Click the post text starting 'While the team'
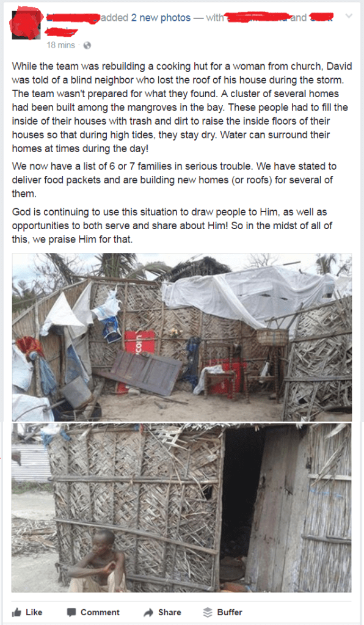This screenshot has width=364, height=625. click(x=182, y=108)
